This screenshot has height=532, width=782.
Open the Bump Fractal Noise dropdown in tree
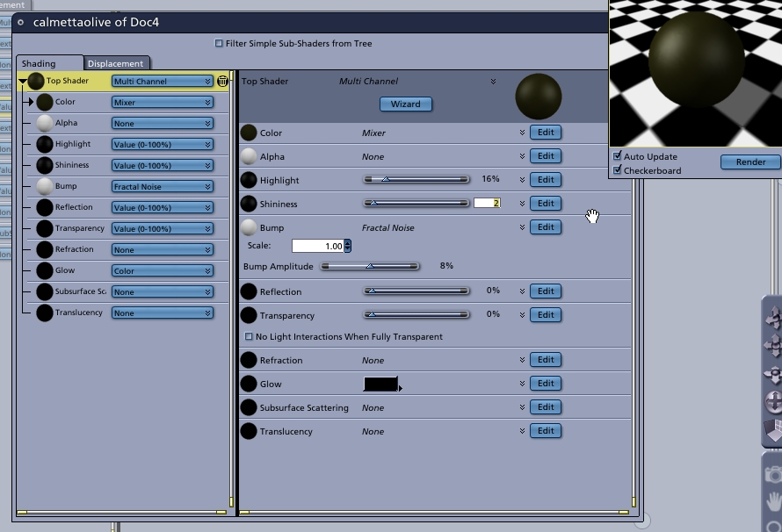point(163,187)
